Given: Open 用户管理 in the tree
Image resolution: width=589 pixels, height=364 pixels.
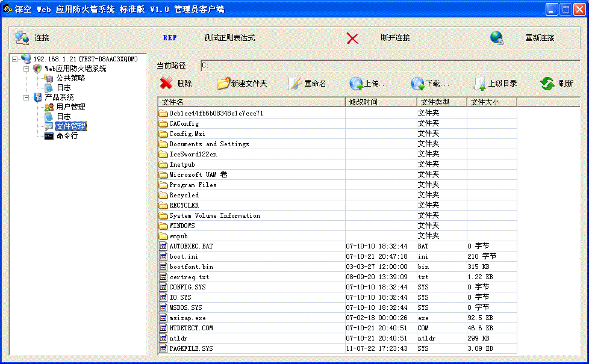Looking at the screenshot, I should (x=70, y=107).
